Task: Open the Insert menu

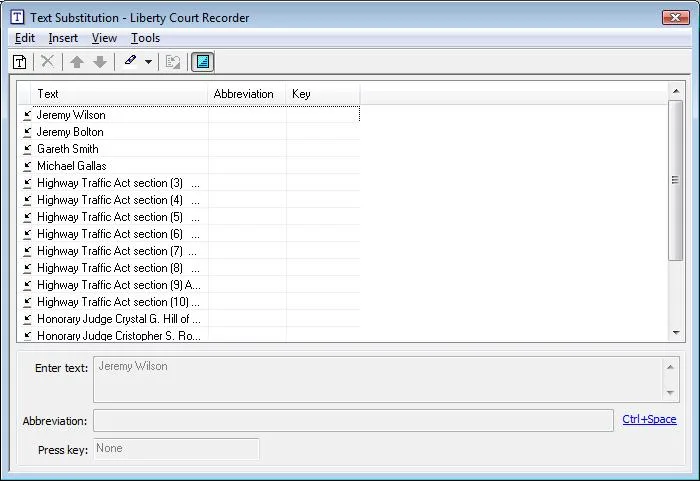Action: 63,38
